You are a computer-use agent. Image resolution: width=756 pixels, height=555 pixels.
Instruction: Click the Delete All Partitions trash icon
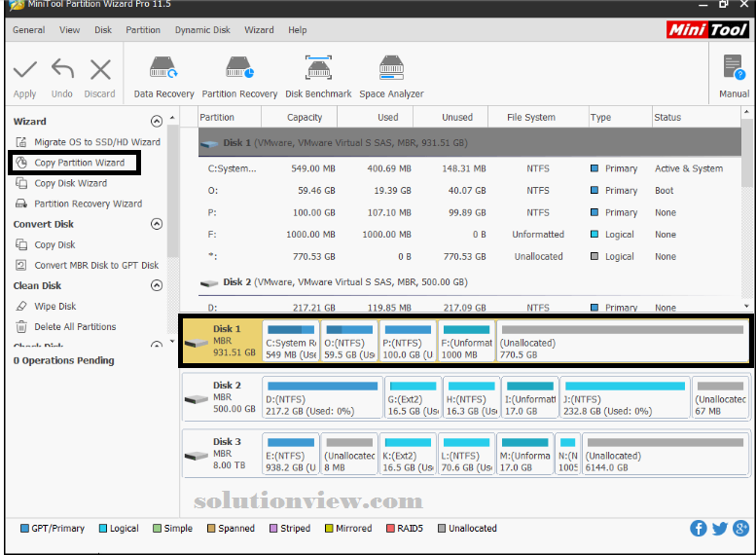pos(21,327)
